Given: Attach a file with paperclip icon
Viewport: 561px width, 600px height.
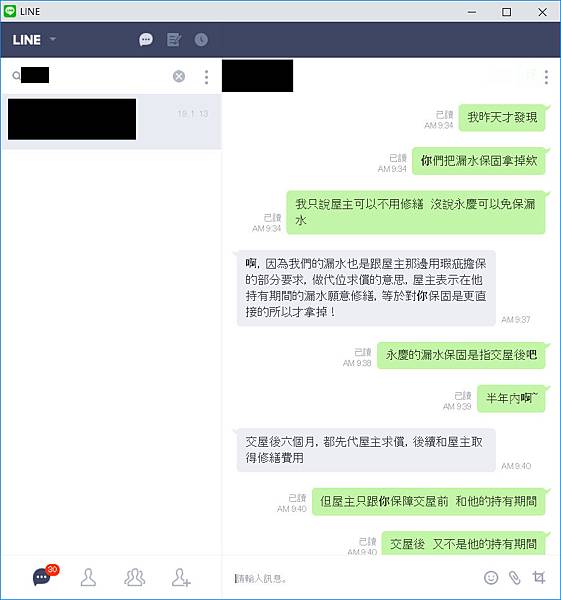Looking at the screenshot, I should click(515, 577).
